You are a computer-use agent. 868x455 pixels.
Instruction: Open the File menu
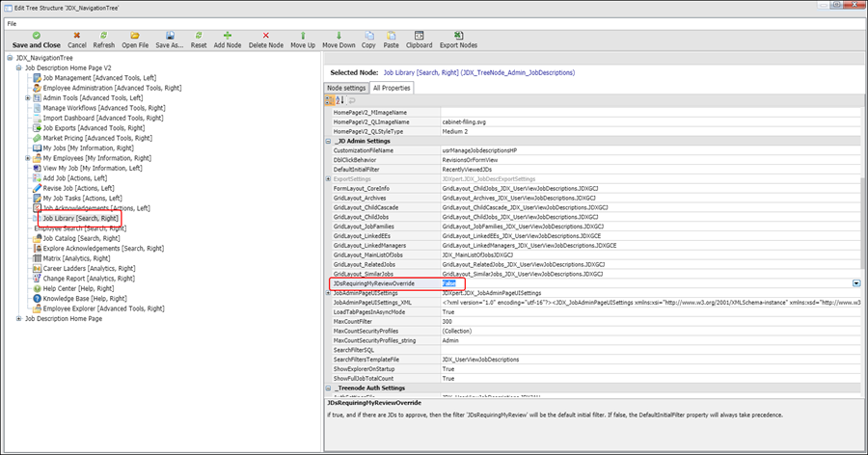[x=12, y=22]
